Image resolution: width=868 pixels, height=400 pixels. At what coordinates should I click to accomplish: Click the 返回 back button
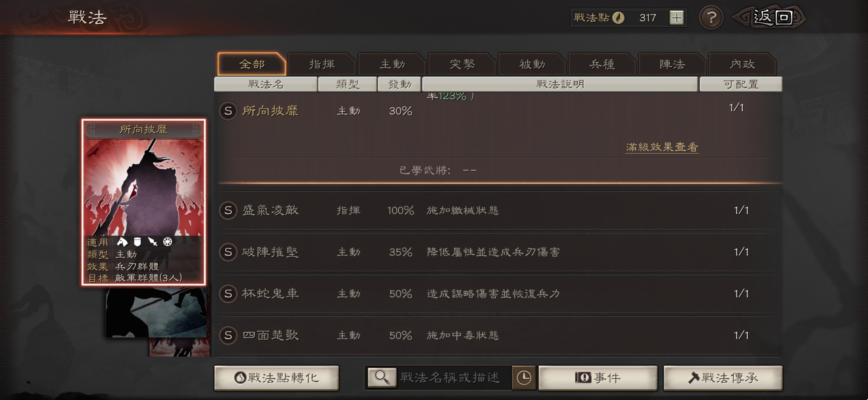coord(770,17)
